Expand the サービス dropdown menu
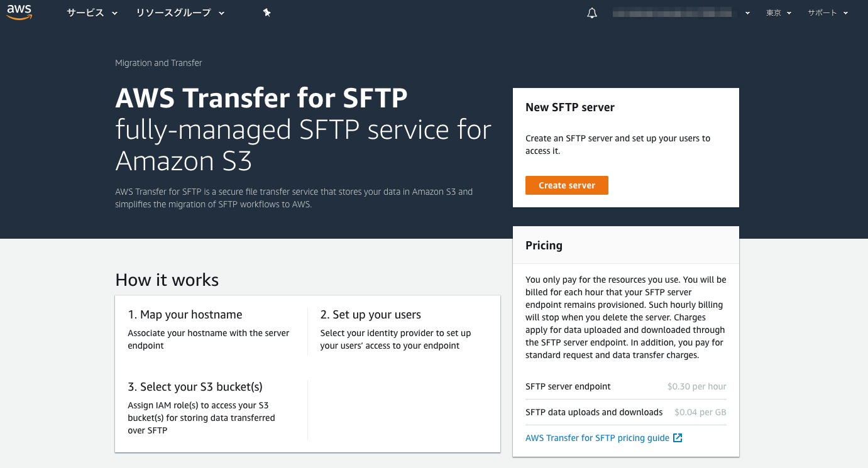868x468 pixels. [91, 13]
